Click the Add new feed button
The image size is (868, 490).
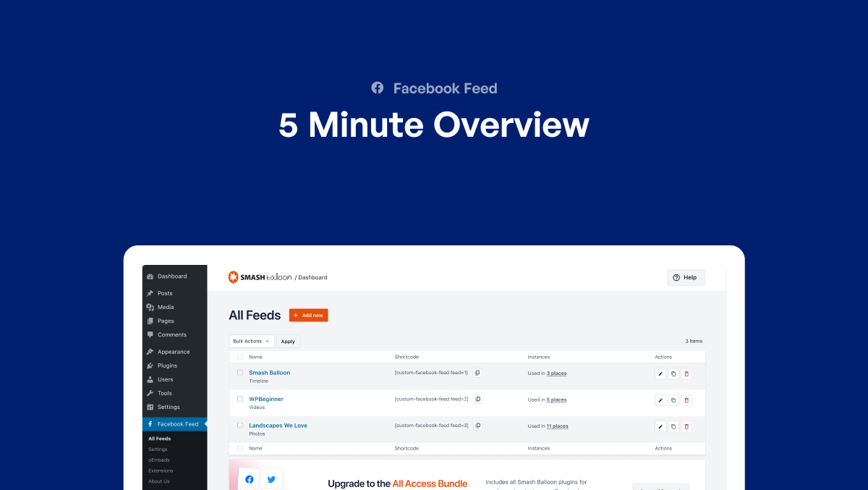click(x=308, y=315)
